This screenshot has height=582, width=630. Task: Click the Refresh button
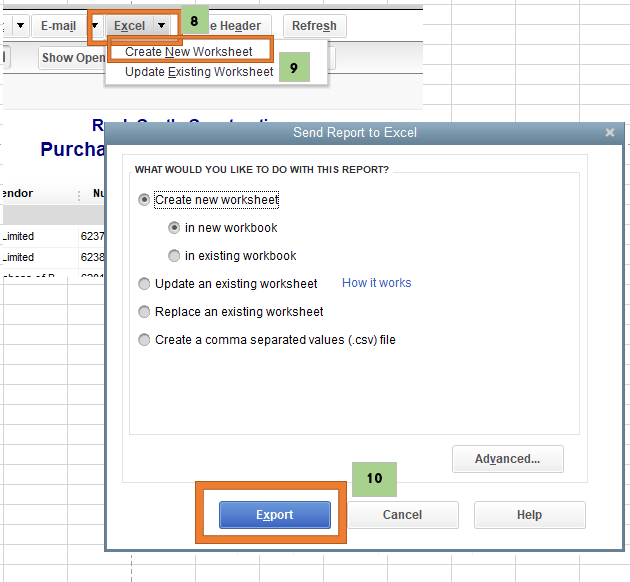pos(315,26)
